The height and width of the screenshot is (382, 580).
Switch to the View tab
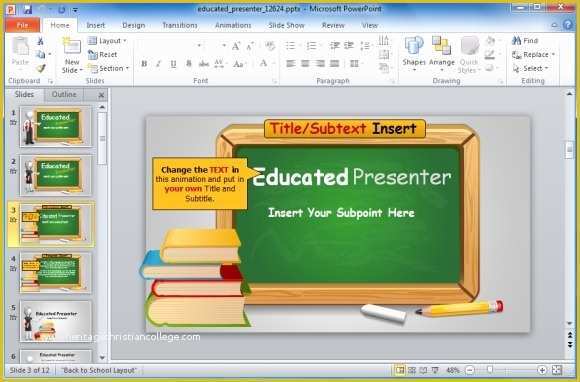click(370, 25)
